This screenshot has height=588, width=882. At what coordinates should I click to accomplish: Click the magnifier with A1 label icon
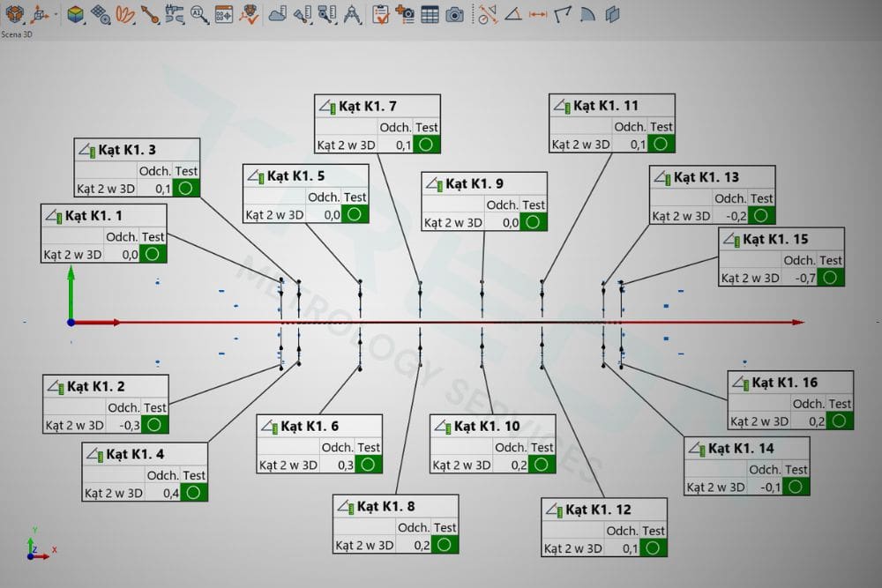(x=199, y=14)
